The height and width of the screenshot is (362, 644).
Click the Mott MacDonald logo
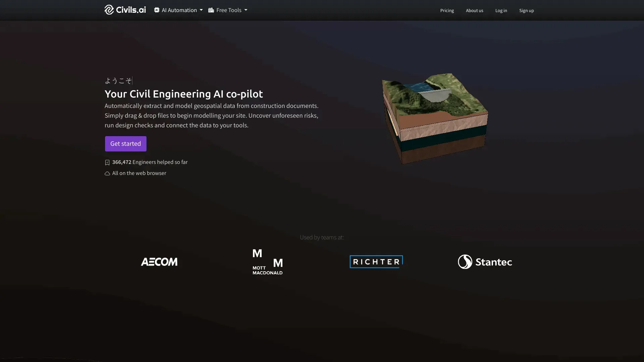pos(268,262)
